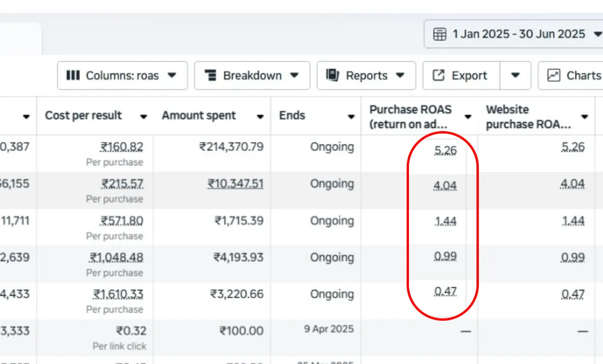Viewport: 603px width, 364px height.
Task: Click the 0.47 Website purchase ROAS value
Action: click(573, 294)
